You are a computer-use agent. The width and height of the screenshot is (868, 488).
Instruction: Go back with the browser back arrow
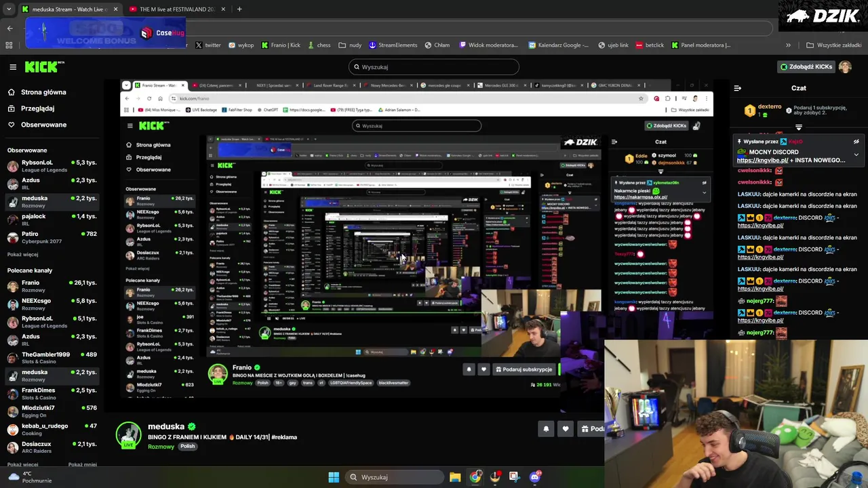point(9,28)
